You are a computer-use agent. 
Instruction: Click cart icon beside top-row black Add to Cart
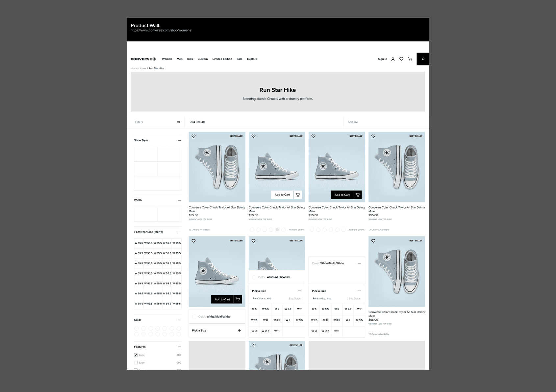pyautogui.click(x=357, y=195)
